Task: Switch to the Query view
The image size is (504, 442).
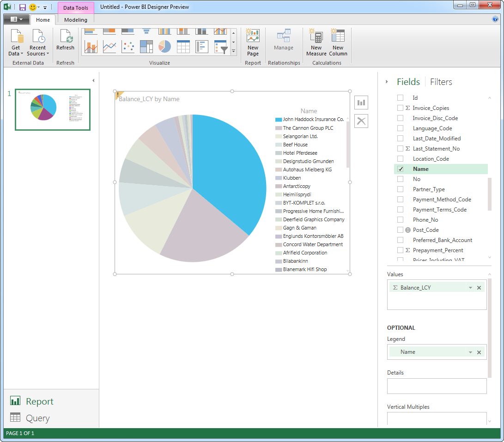Action: tap(37, 418)
